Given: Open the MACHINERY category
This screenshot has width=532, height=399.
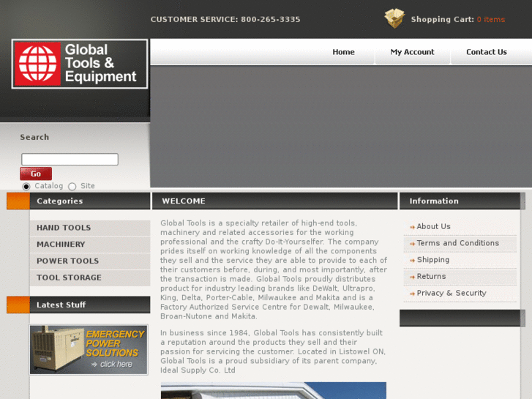Looking at the screenshot, I should point(90,245).
